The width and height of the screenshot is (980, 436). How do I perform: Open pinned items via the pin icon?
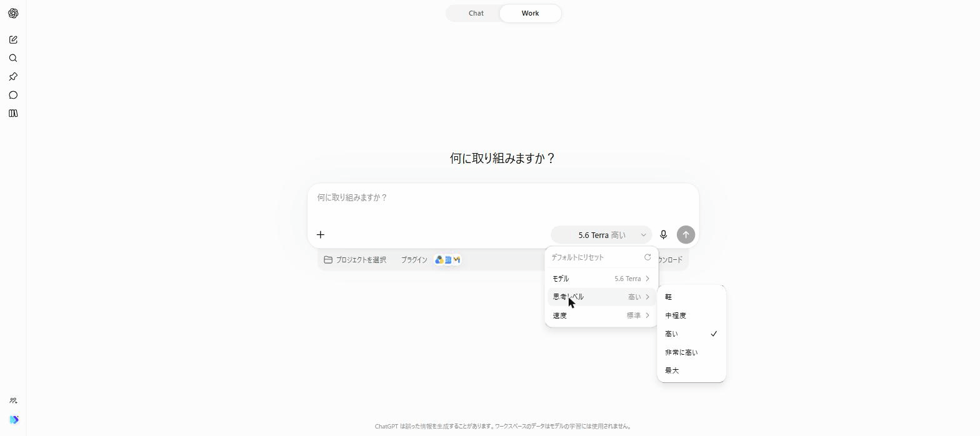(13, 77)
